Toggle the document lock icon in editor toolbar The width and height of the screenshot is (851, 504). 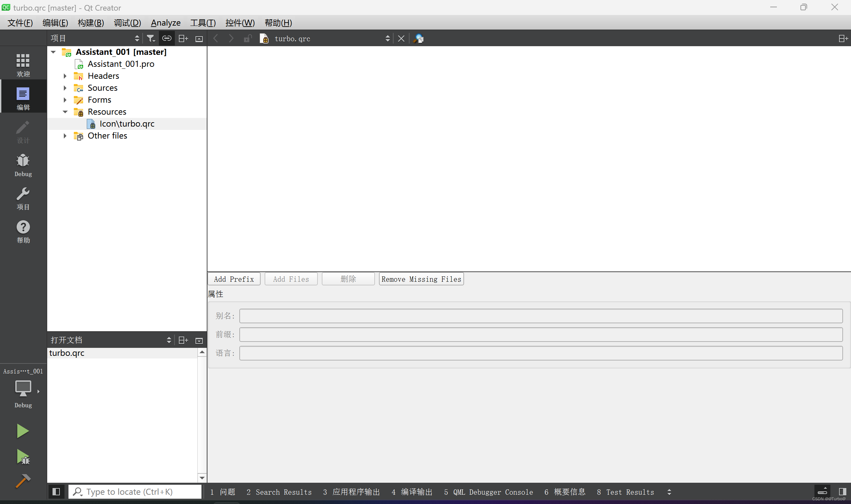247,39
